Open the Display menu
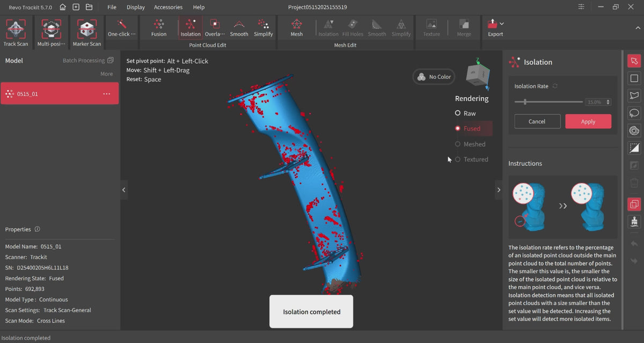Screen dimensions: 644x343 (x=135, y=7)
